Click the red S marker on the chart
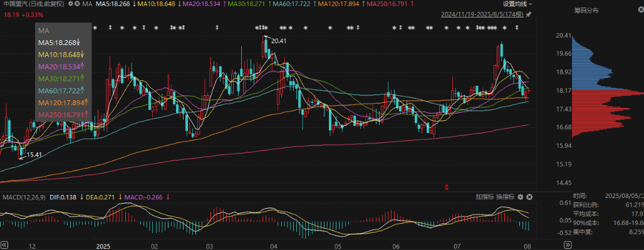Viewport: 644px width, 250px height. pyautogui.click(x=447, y=187)
